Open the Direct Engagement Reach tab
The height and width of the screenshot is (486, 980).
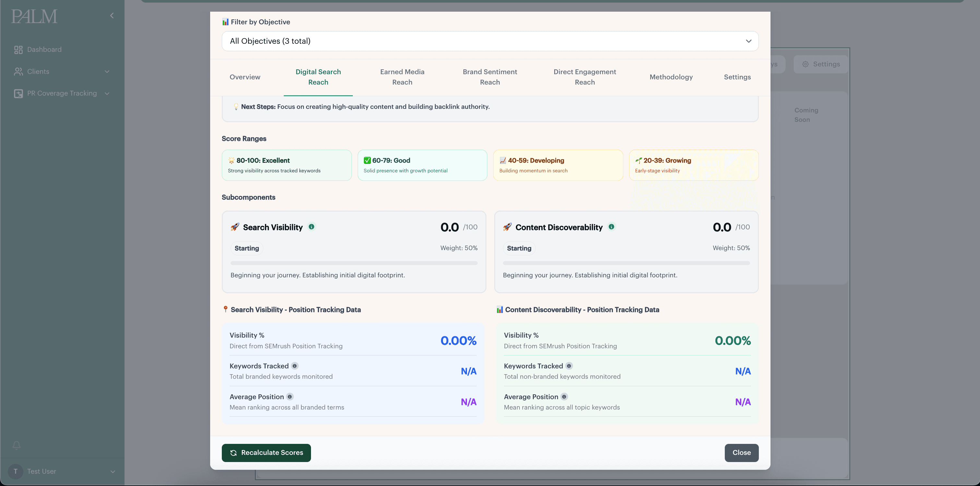tap(585, 77)
